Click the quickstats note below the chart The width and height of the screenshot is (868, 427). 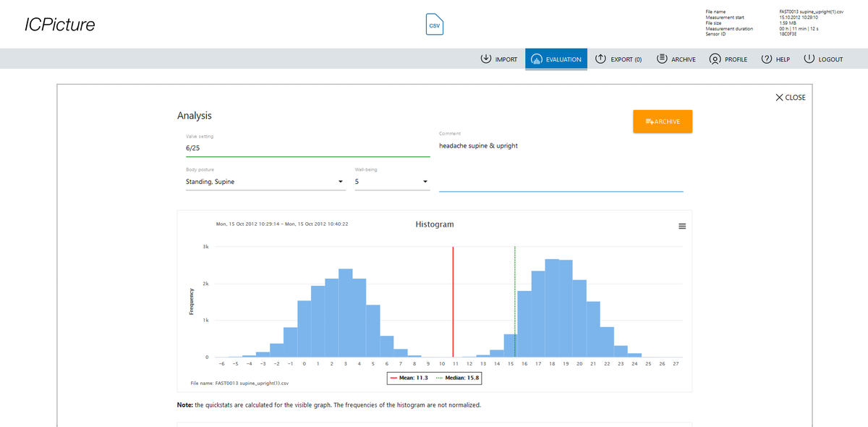click(x=328, y=405)
